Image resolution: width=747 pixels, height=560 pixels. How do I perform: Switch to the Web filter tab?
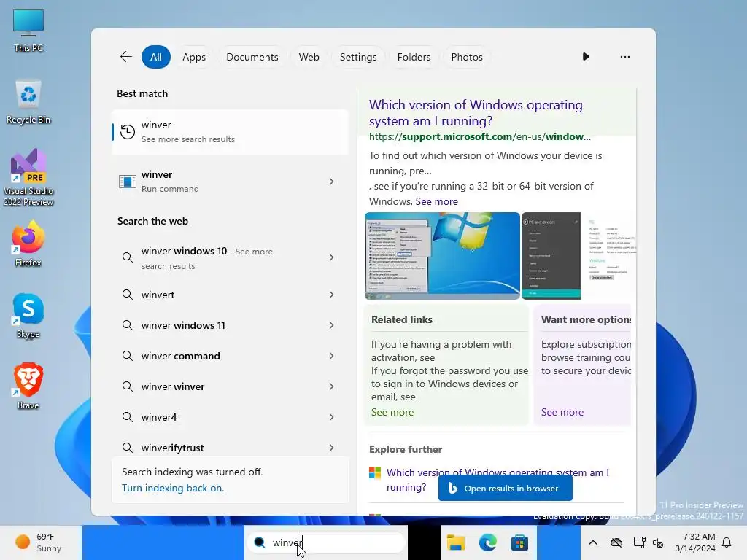tap(309, 57)
